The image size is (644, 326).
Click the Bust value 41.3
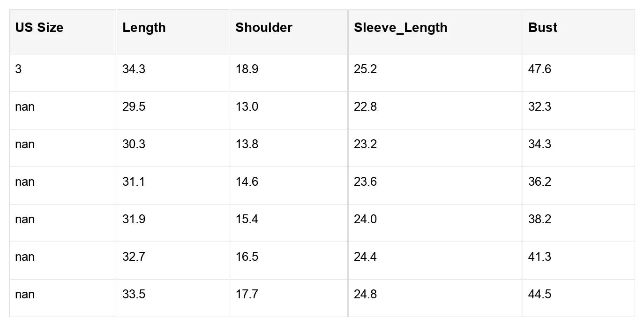coord(540,257)
